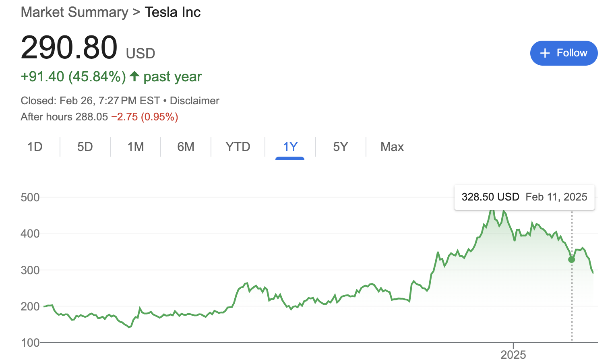This screenshot has width=616, height=364.
Task: Click the 328.50 USD chart tooltip
Action: (524, 197)
